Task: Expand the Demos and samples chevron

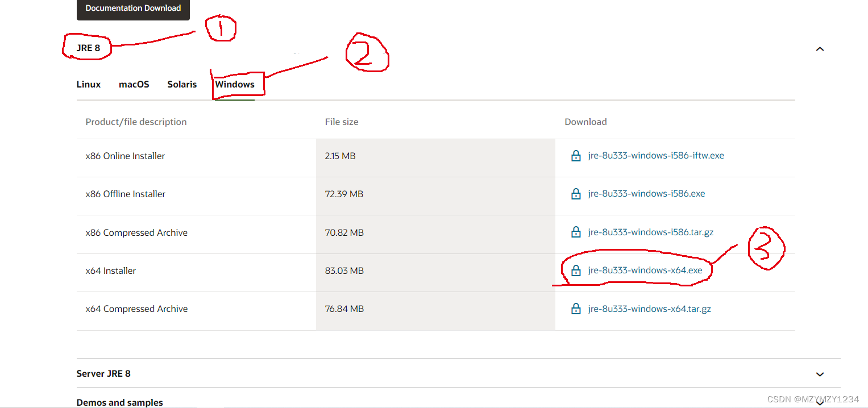Action: pyautogui.click(x=820, y=403)
